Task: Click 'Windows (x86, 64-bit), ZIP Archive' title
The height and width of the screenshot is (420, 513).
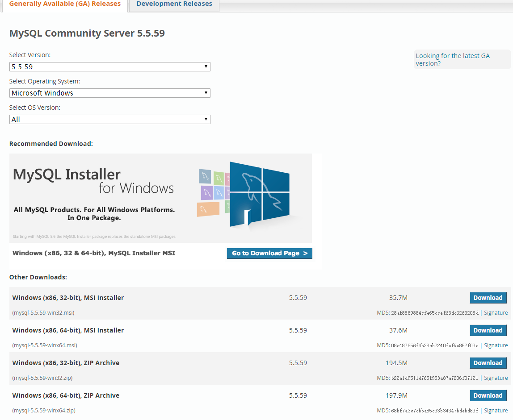Action: [66, 395]
